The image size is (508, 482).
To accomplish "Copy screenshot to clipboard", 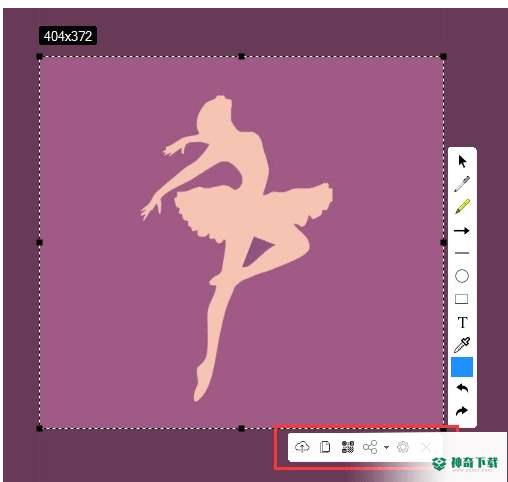I will point(325,447).
